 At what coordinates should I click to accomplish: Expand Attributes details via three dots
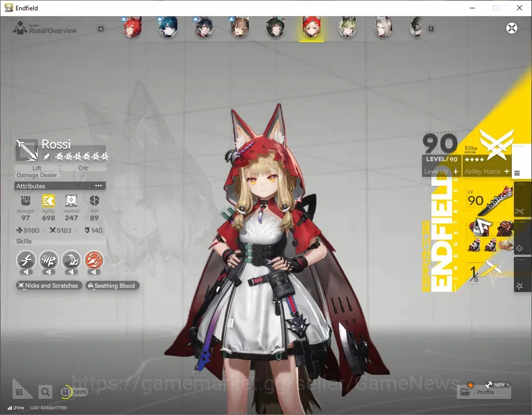coord(99,186)
